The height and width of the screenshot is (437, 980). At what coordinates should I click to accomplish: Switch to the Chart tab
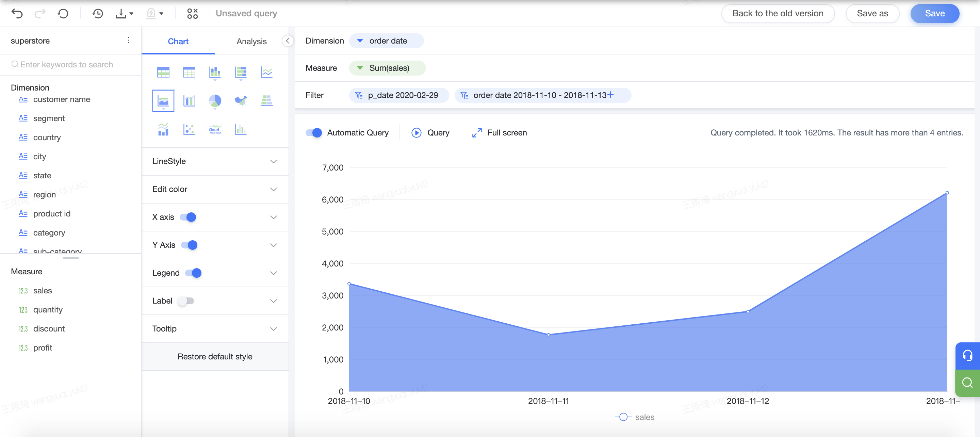[178, 41]
